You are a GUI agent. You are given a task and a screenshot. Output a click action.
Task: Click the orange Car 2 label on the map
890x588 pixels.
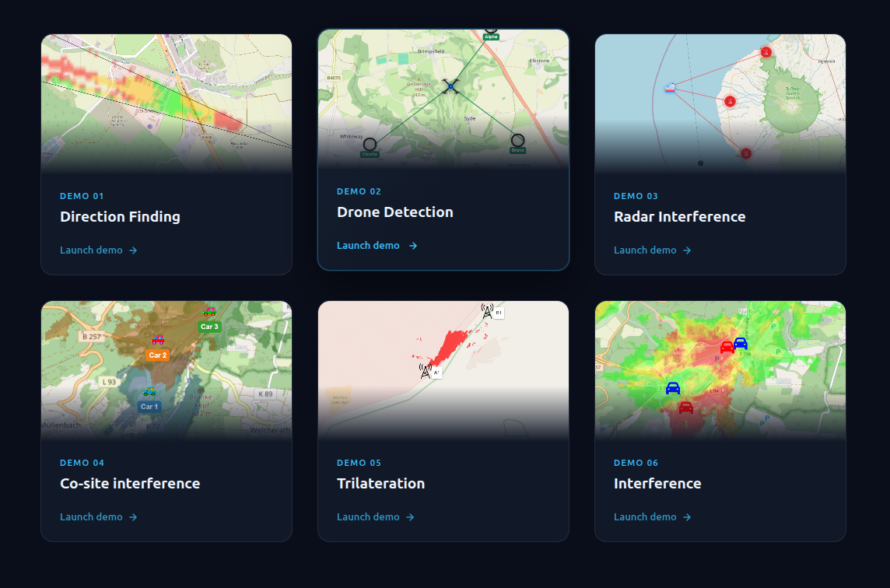tap(158, 355)
